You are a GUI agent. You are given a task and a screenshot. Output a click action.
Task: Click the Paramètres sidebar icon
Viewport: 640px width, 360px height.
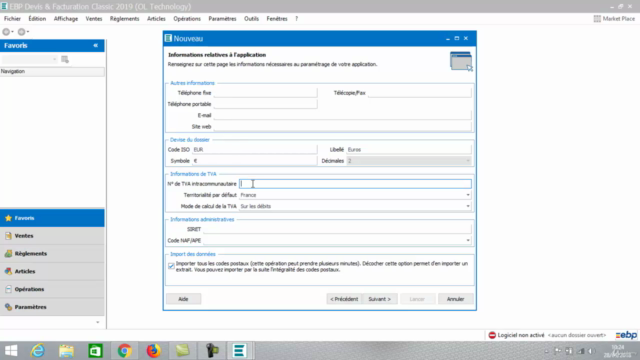[8, 307]
